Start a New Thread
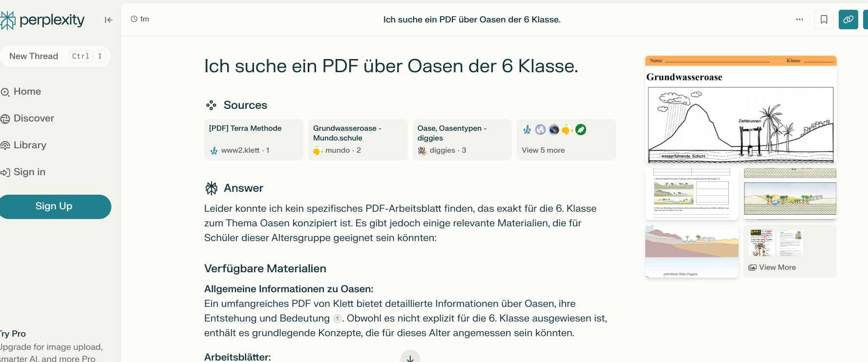The height and width of the screenshot is (362, 868). point(34,56)
